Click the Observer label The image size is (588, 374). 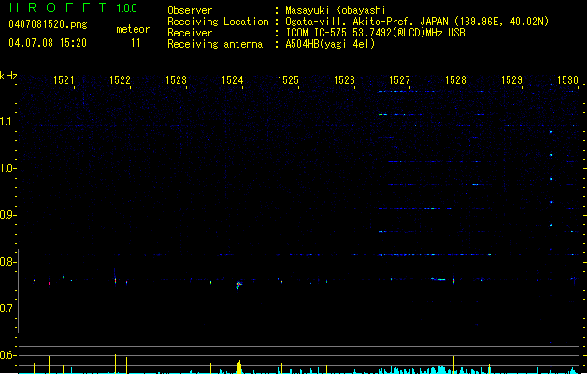pos(190,10)
